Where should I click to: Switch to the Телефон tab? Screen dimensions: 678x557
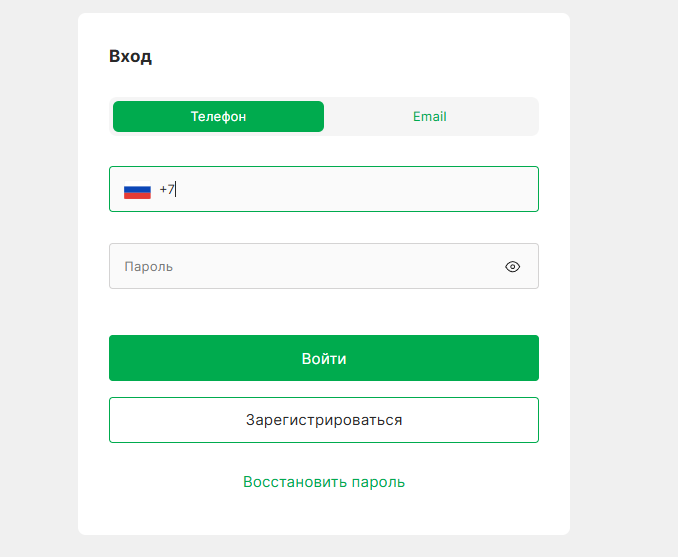point(218,116)
